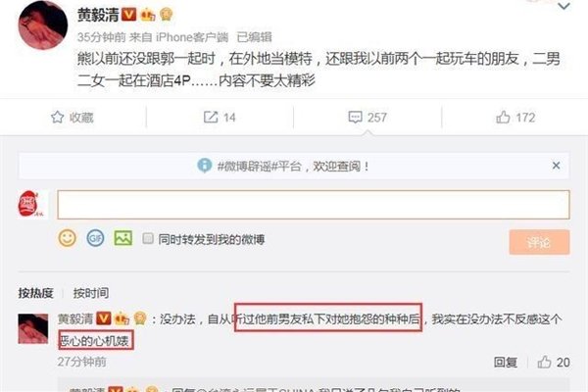
Task: Expand the post options chevron at top right
Action: tap(564, 7)
